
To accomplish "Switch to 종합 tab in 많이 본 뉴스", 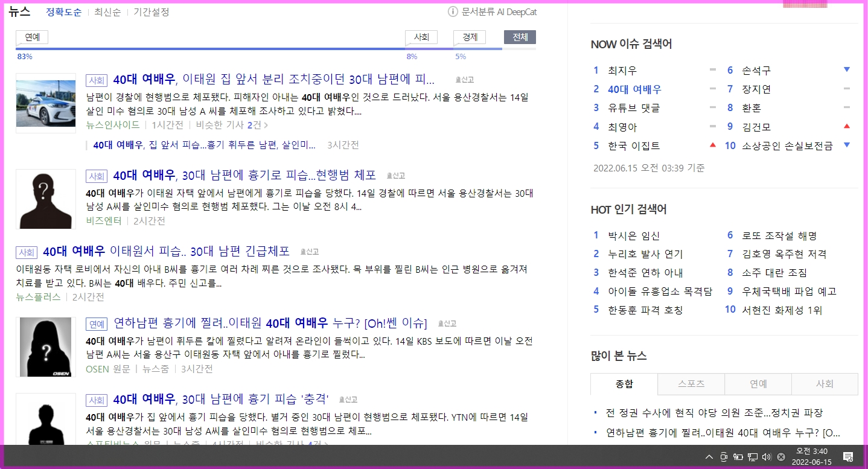I will coord(624,384).
